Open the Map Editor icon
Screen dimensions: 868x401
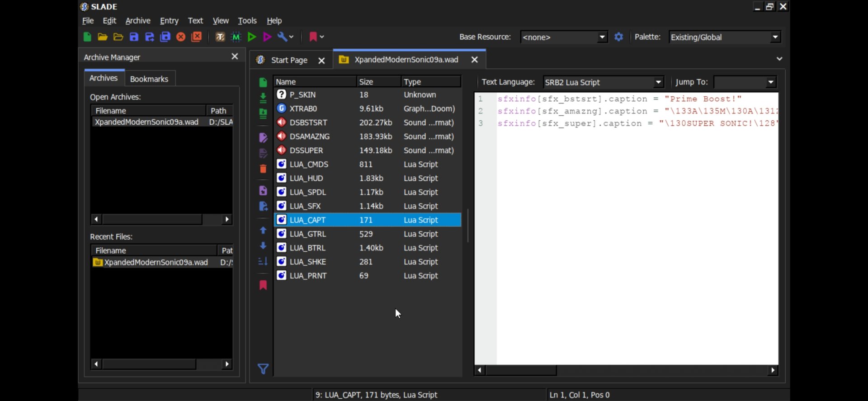pos(236,37)
